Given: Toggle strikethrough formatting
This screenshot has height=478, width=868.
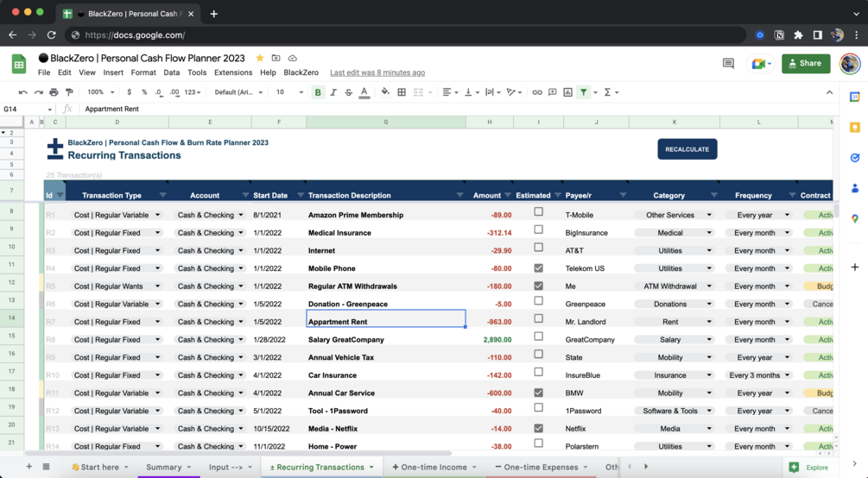Looking at the screenshot, I should [348, 92].
